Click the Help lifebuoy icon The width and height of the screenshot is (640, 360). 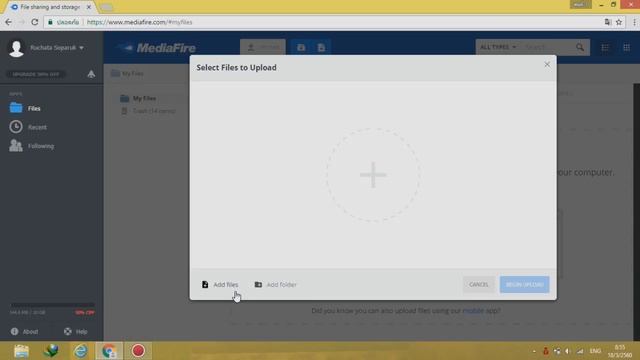(68, 331)
